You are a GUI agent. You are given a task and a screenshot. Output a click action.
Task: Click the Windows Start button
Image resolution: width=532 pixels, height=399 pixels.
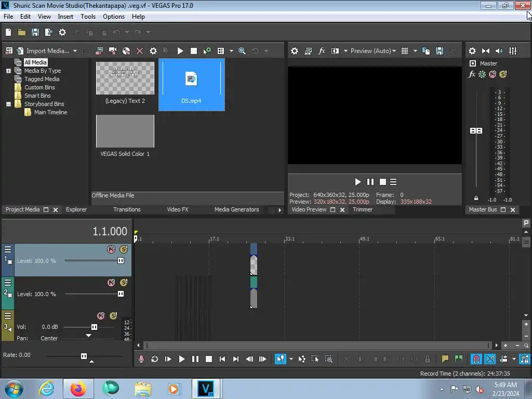click(x=14, y=389)
